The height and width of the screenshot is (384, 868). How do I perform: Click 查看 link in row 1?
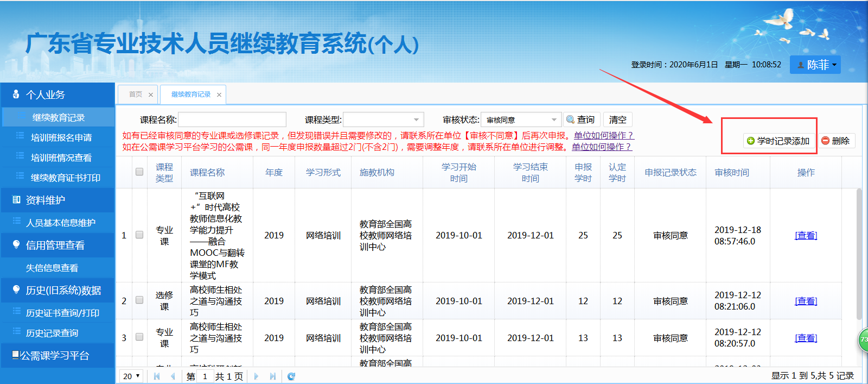pos(806,235)
